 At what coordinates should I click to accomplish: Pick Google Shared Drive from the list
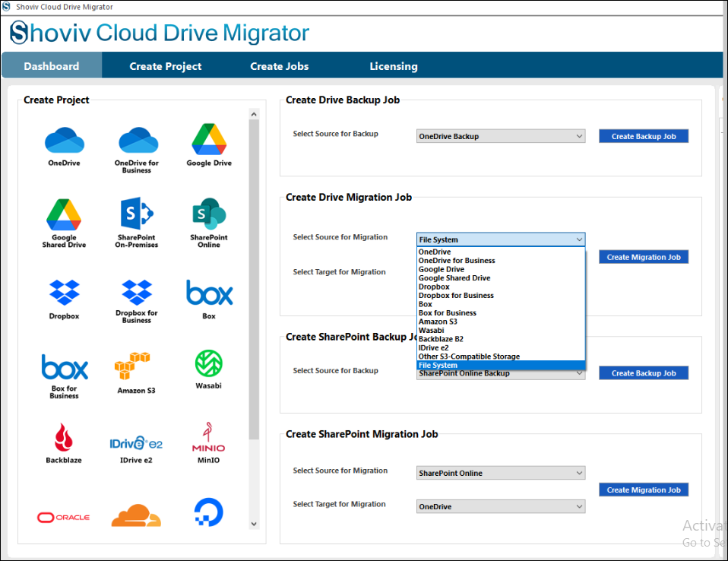point(501,277)
